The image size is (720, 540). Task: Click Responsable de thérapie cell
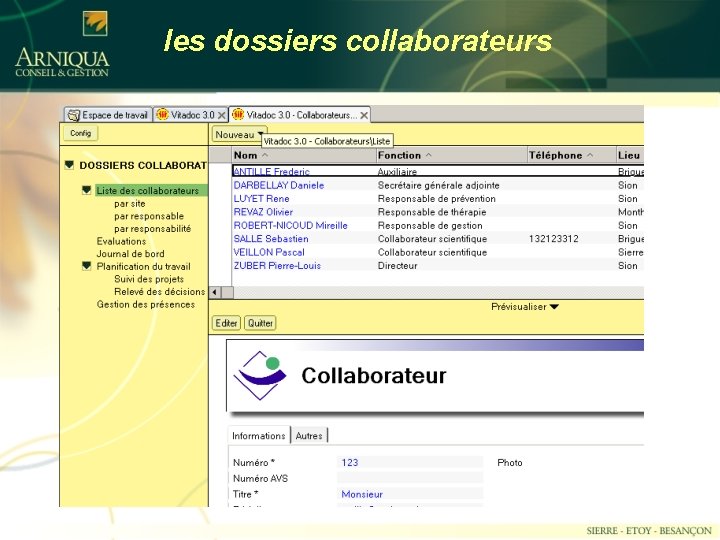tap(432, 212)
